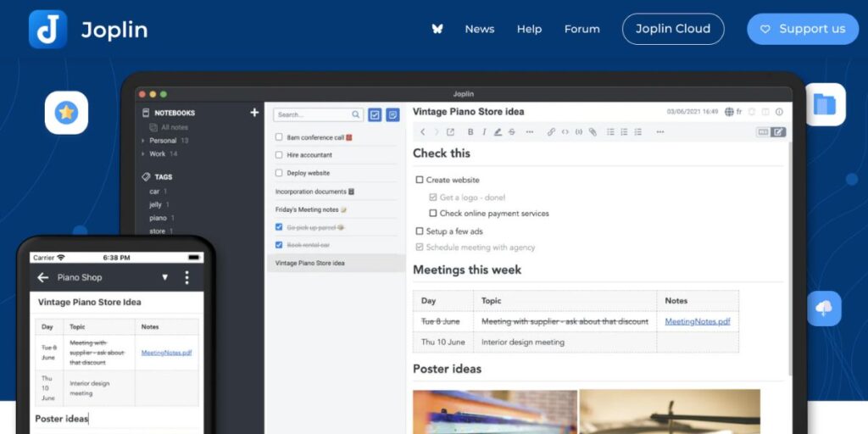Insert a numbered list
The image size is (868, 434).
624,131
